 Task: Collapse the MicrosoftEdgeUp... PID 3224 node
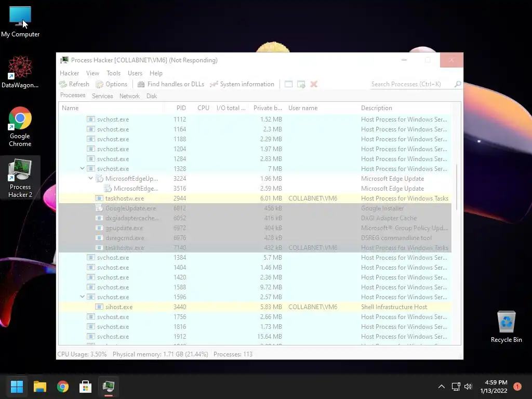tap(90, 178)
